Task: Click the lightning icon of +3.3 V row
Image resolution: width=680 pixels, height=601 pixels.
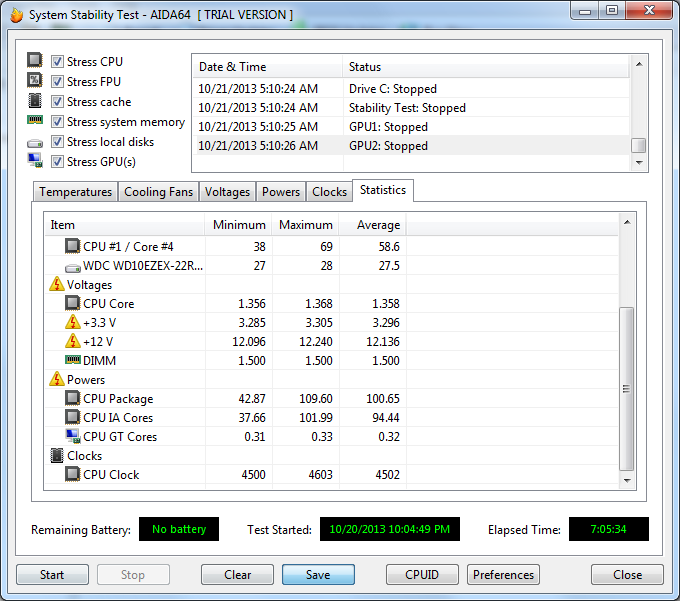Action: tap(72, 322)
